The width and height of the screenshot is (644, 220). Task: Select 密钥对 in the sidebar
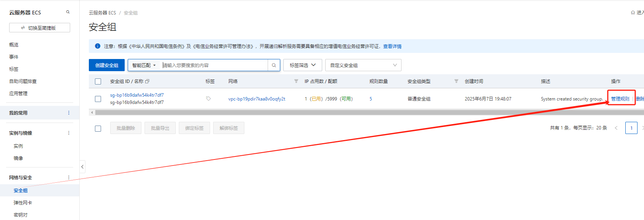coord(21,215)
